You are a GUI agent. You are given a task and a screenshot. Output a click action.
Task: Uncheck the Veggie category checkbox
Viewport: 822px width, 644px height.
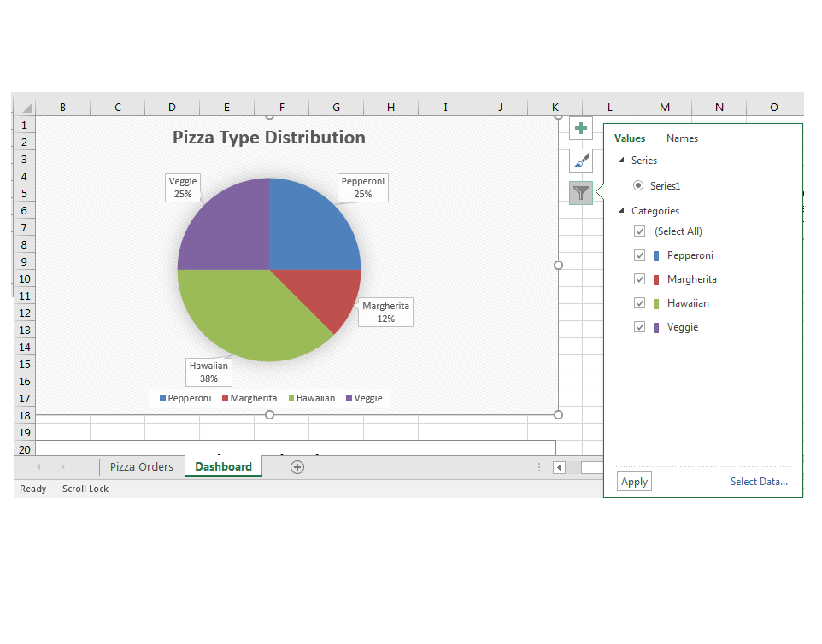(639, 327)
